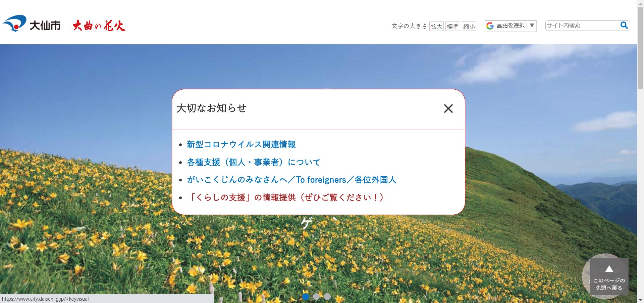The image size is (644, 303).
Task: Click the Google G icon near 言語を選択
Action: 490,25
